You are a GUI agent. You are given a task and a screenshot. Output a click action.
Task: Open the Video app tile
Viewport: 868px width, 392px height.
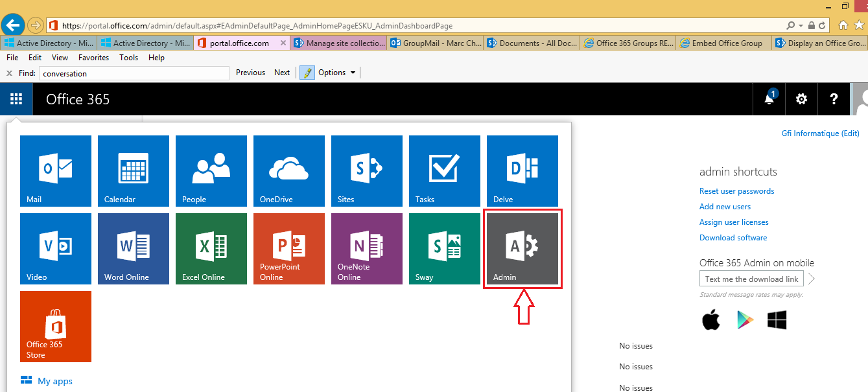pos(56,249)
